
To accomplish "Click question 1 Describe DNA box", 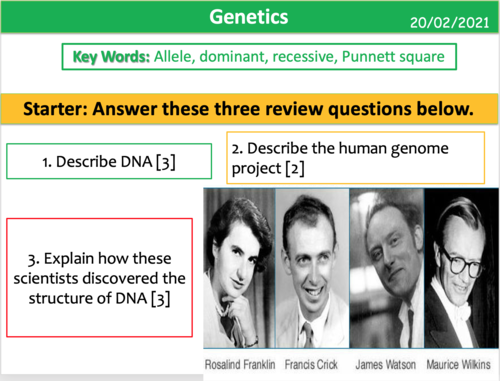I will (109, 161).
